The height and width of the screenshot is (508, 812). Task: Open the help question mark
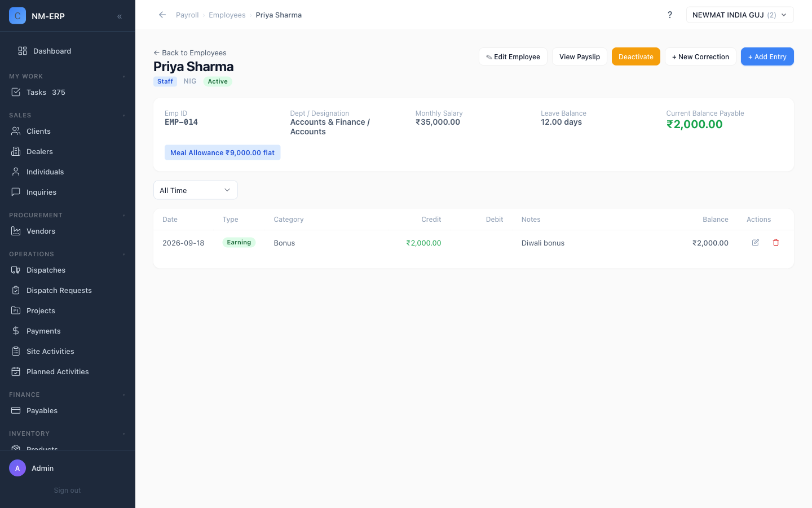point(670,15)
